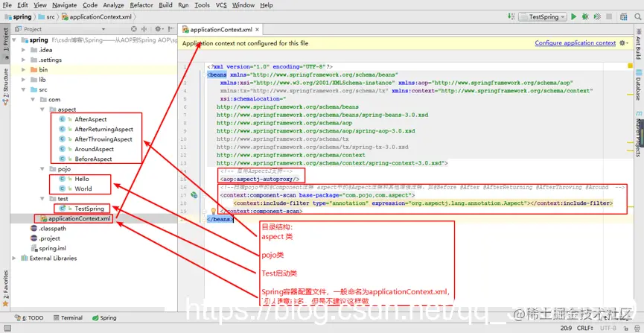The height and width of the screenshot is (333, 644).
Task: Select the Hello class in pojo
Action: point(82,179)
